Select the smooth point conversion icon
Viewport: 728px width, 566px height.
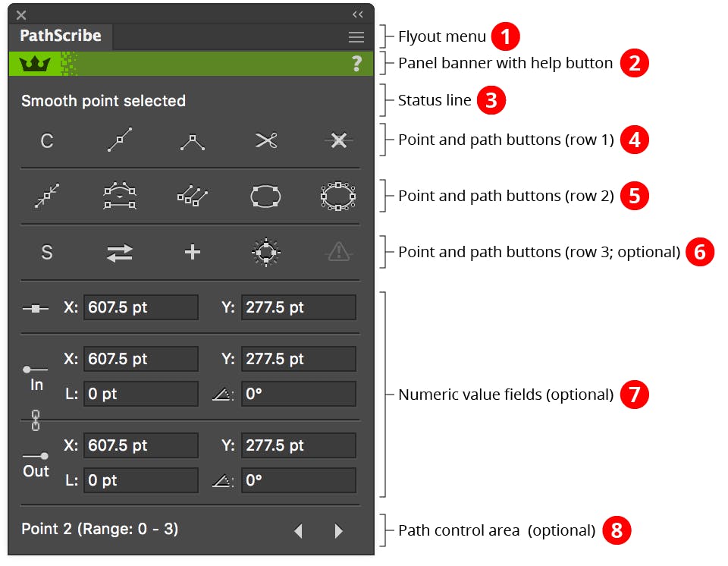[x=119, y=140]
